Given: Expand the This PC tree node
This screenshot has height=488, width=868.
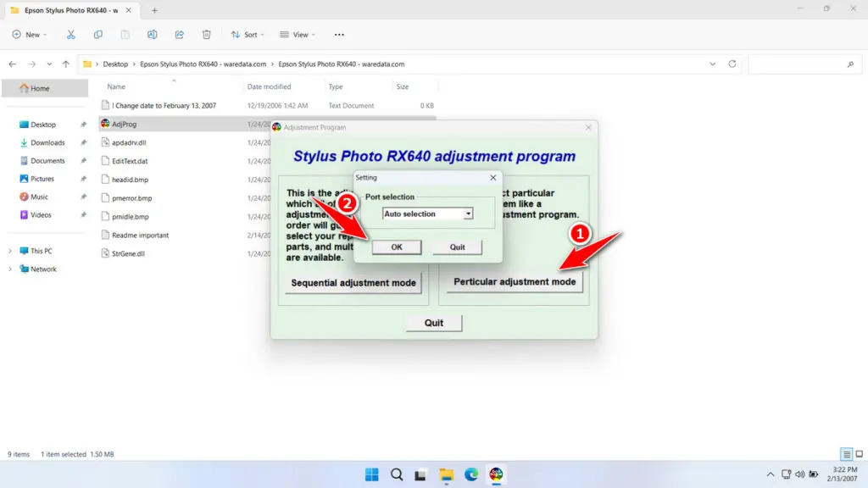Looking at the screenshot, I should click(x=11, y=252).
